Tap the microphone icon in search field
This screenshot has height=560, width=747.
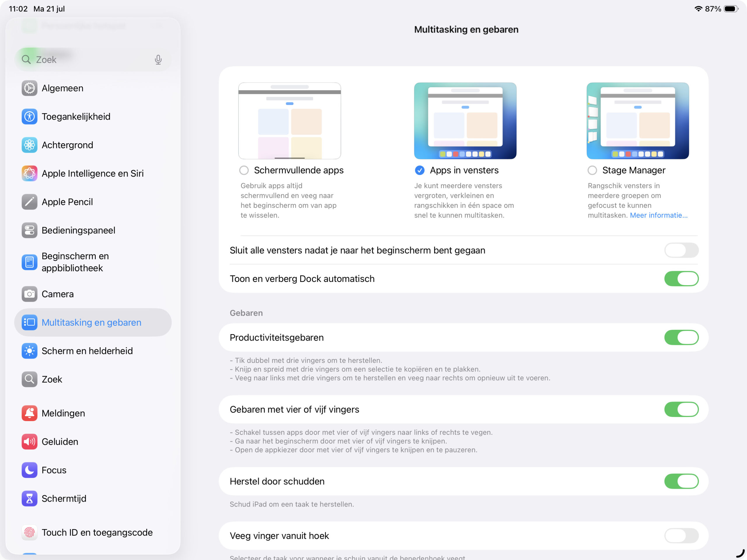(x=158, y=60)
